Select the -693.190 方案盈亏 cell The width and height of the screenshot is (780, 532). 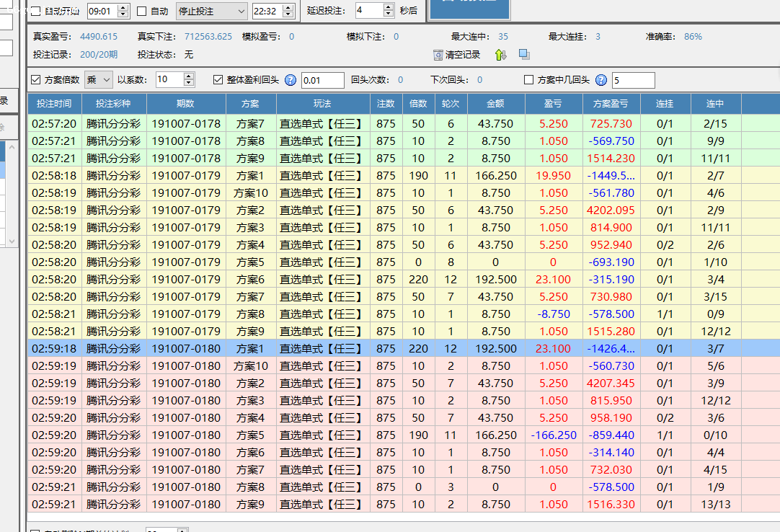[611, 262]
